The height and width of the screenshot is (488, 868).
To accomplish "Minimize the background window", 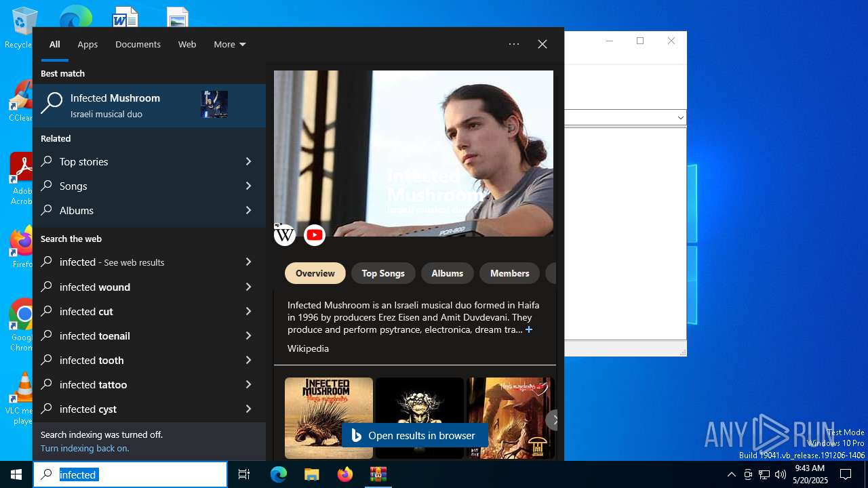I will click(x=609, y=41).
